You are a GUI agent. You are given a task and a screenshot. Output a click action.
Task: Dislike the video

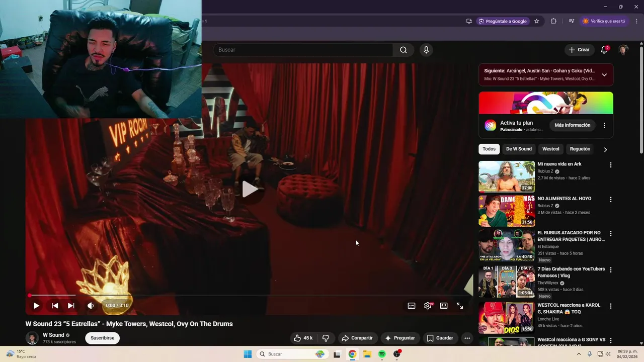coord(326,338)
